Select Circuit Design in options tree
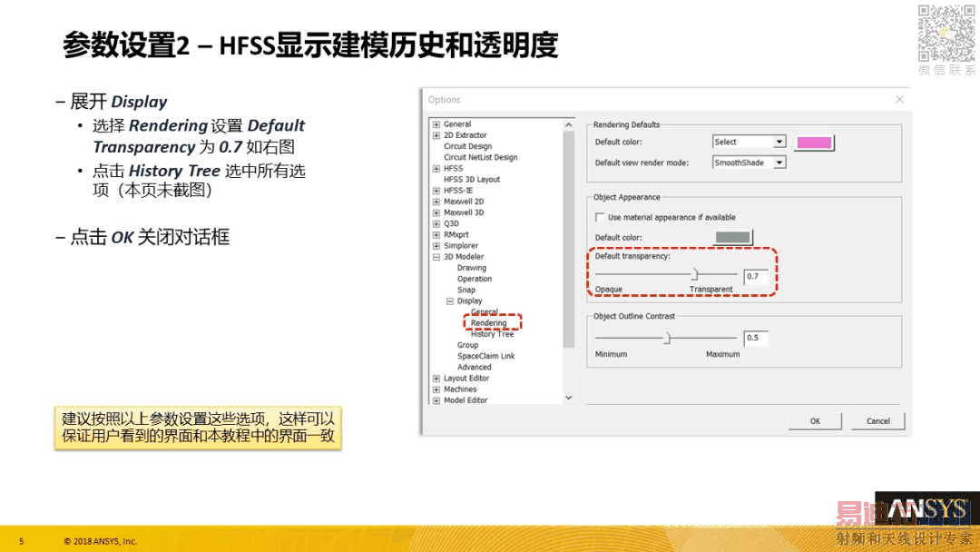The image size is (980, 552). 467,146
